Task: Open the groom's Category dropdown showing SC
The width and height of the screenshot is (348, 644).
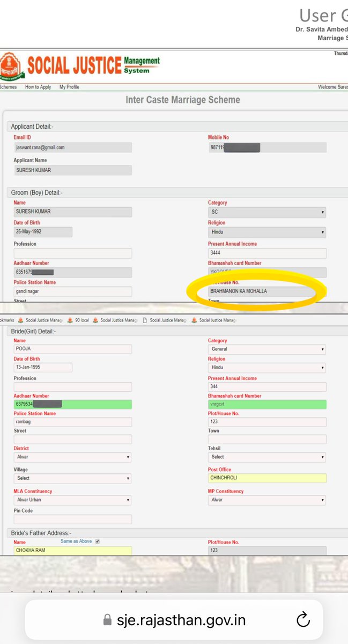Action: pyautogui.click(x=267, y=213)
